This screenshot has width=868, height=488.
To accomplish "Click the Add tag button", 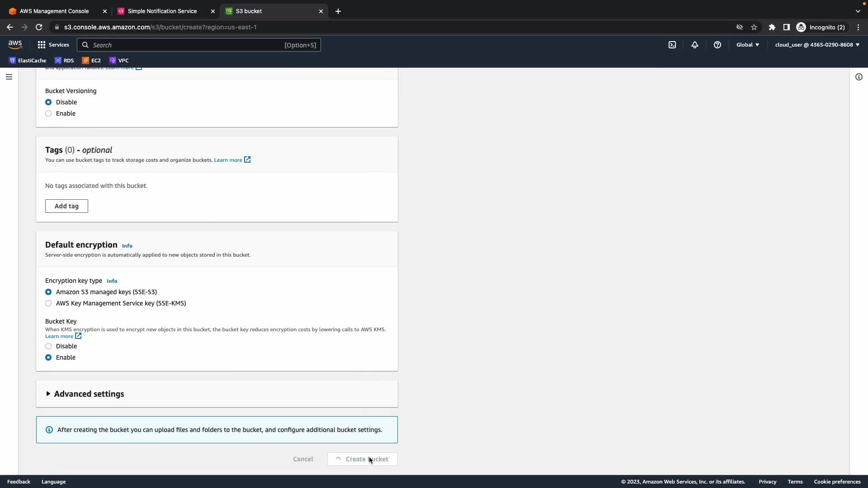I will point(66,206).
